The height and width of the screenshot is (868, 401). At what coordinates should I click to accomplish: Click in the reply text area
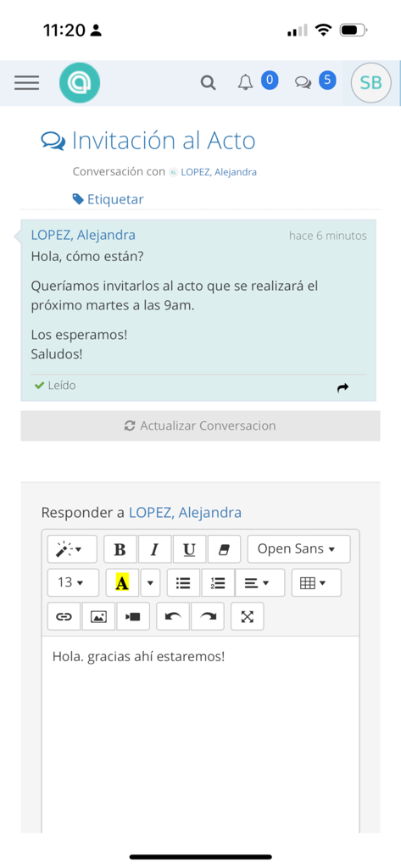(200, 737)
